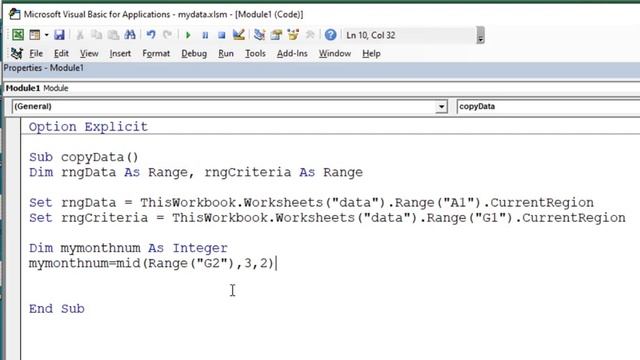Viewport: 640px width, 360px height.
Task: Open the File menu
Action: [36, 53]
